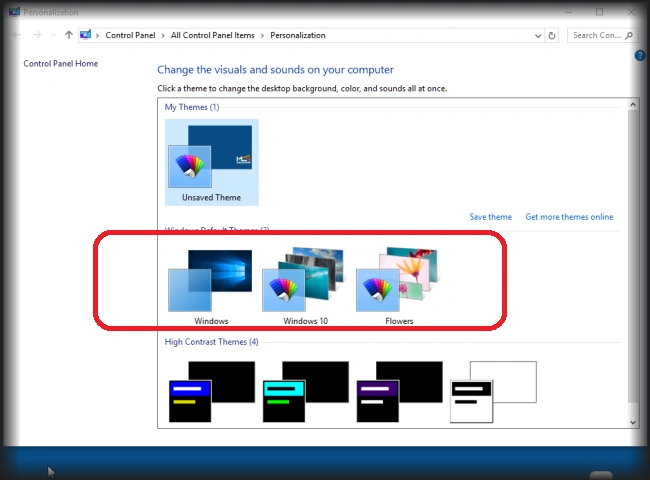Viewport: 650px width, 480px height.
Task: Select the blue-titled high contrast theme
Action: (211, 392)
